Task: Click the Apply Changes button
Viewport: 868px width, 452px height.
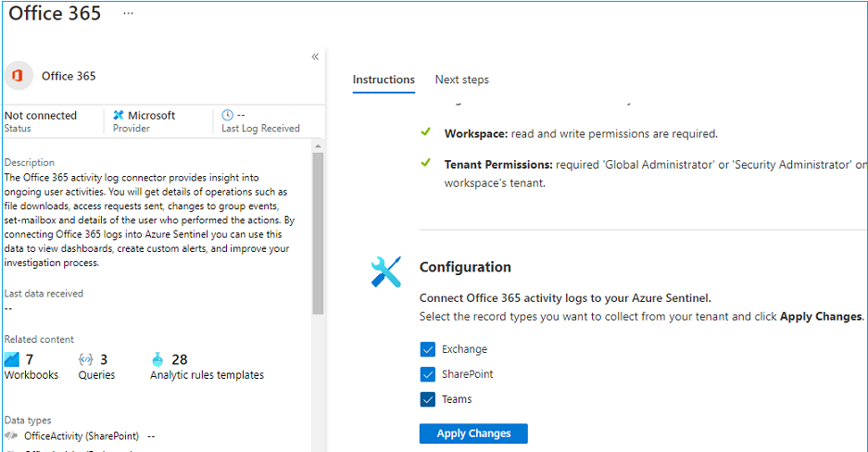Action: [473, 433]
